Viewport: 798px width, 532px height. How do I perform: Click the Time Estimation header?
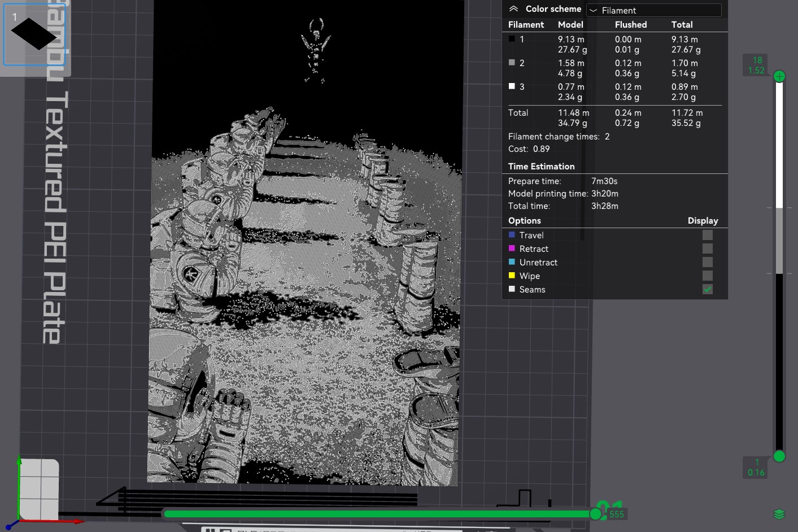541,167
